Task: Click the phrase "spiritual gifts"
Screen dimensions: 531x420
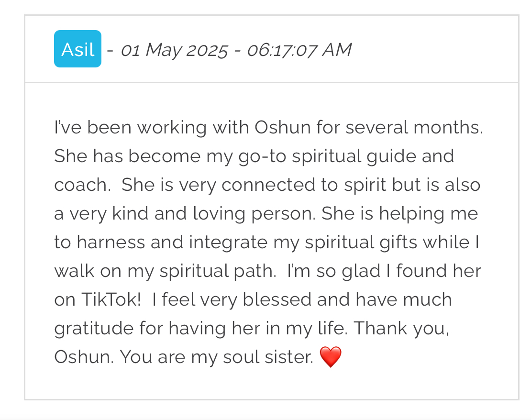Action: pyautogui.click(x=355, y=243)
